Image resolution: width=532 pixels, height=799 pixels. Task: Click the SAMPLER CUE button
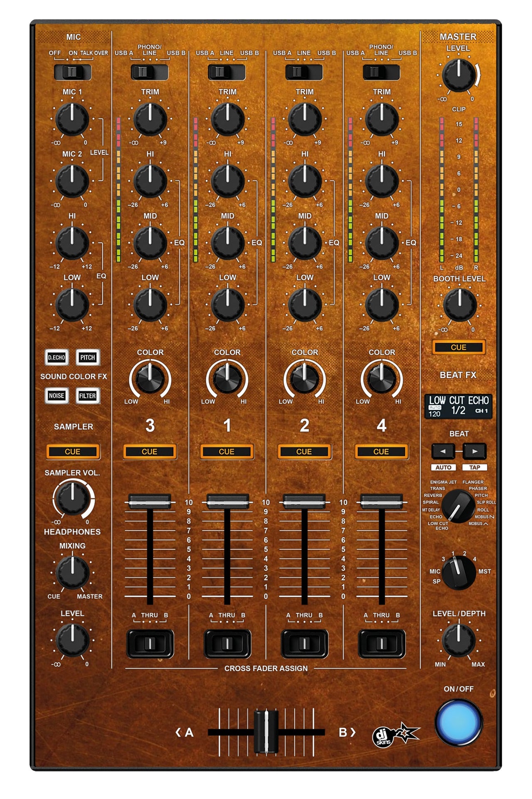tap(73, 452)
